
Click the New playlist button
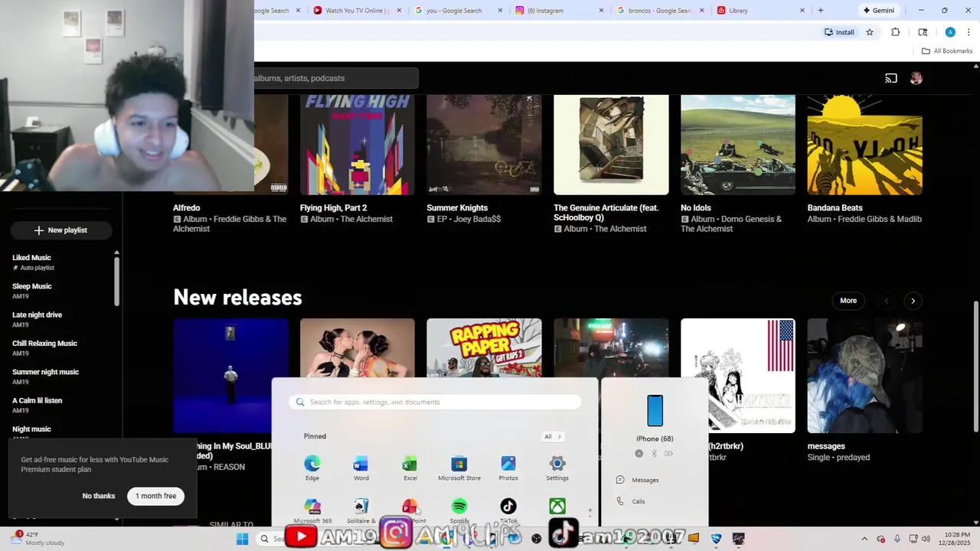coord(61,230)
